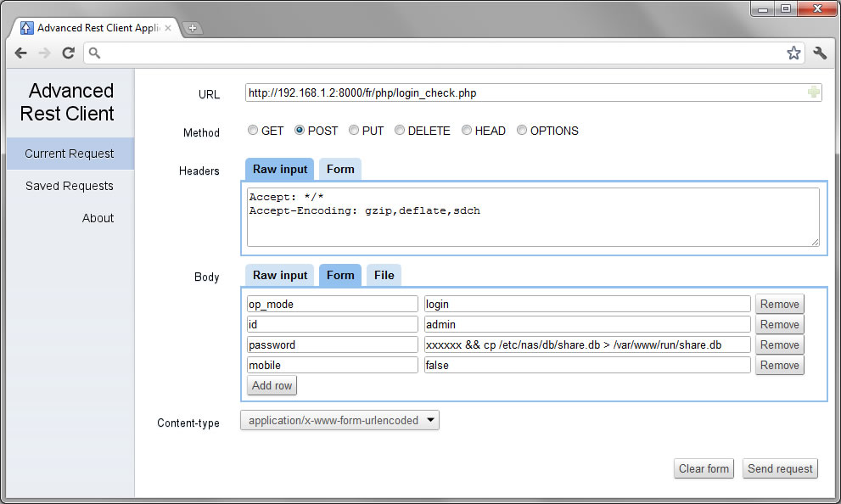Click the search icon in the address bar

94,53
